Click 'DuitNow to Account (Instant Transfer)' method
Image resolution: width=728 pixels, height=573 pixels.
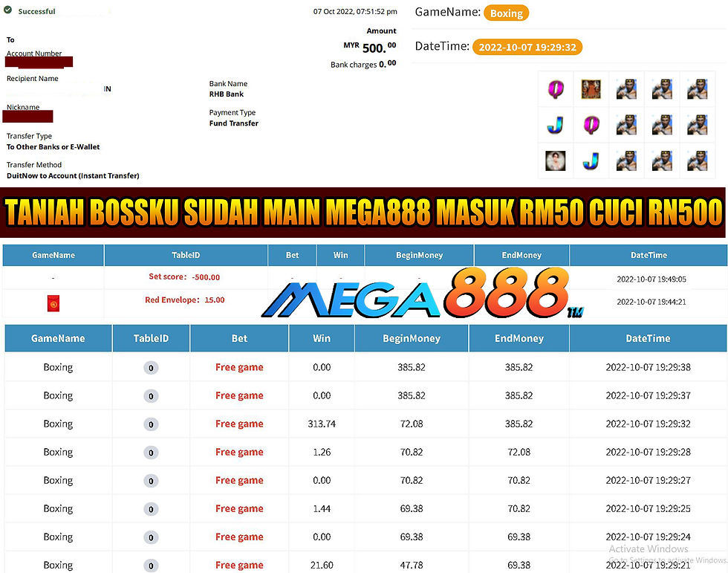click(x=73, y=175)
